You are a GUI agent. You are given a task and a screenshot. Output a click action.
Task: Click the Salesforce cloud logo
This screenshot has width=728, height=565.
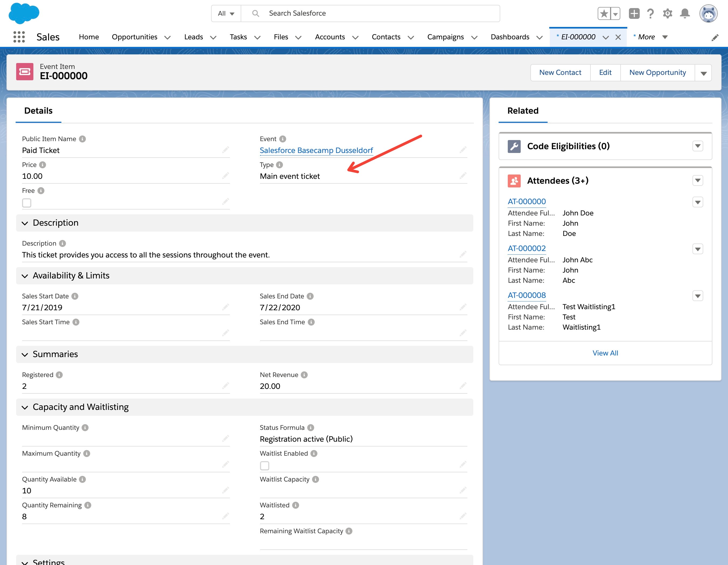pyautogui.click(x=24, y=13)
